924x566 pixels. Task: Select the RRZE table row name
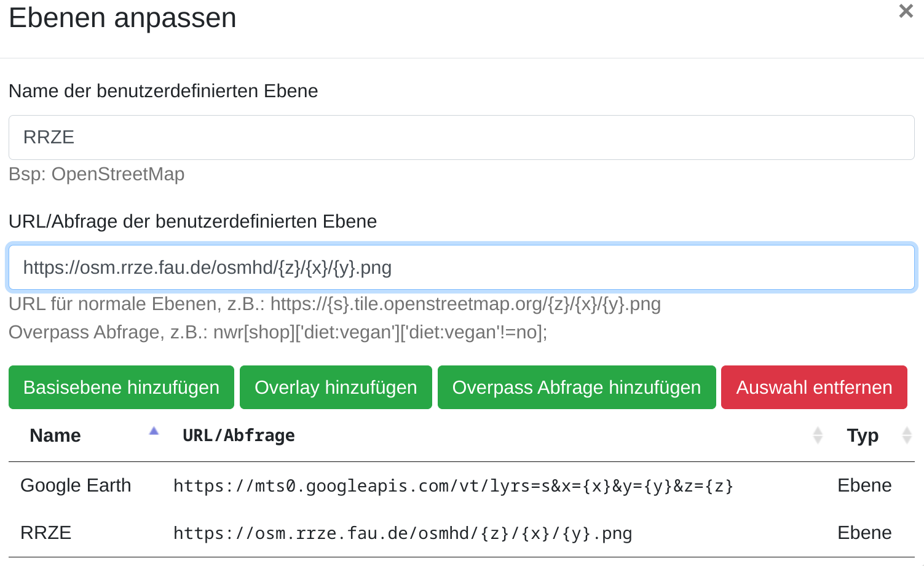46,533
